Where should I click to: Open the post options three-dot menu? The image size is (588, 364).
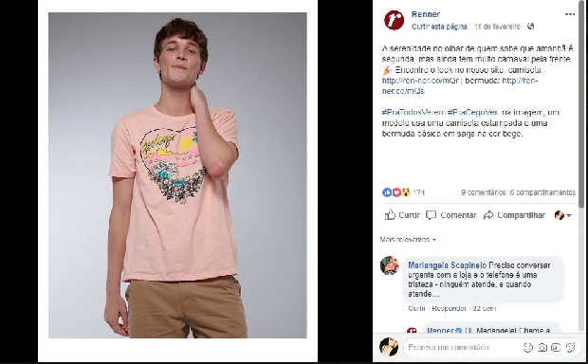tap(570, 14)
